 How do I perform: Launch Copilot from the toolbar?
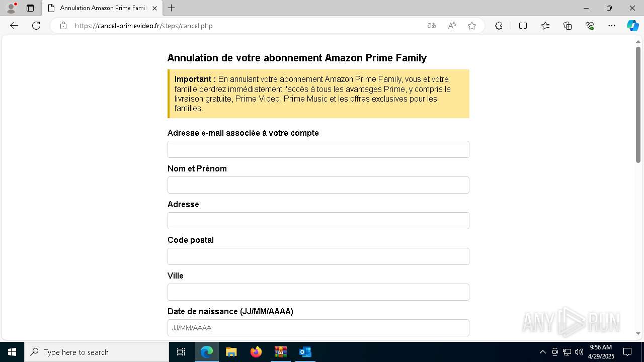tap(632, 26)
